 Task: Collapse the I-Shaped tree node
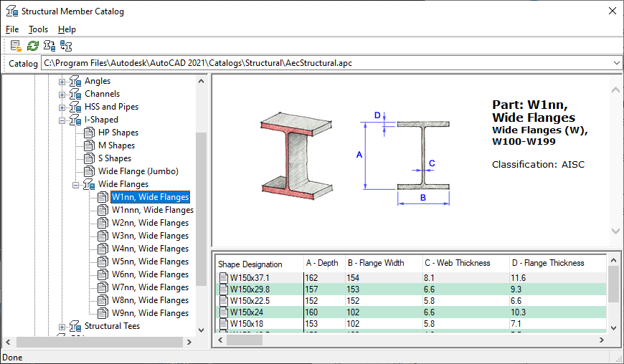point(62,120)
